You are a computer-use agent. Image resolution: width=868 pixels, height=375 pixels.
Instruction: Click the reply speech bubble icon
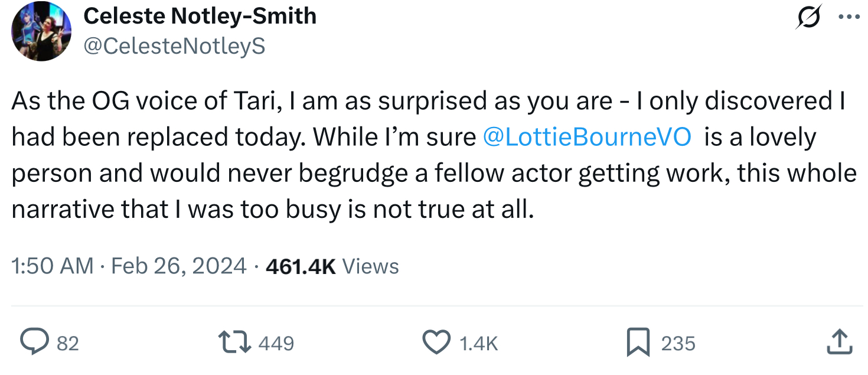click(35, 343)
